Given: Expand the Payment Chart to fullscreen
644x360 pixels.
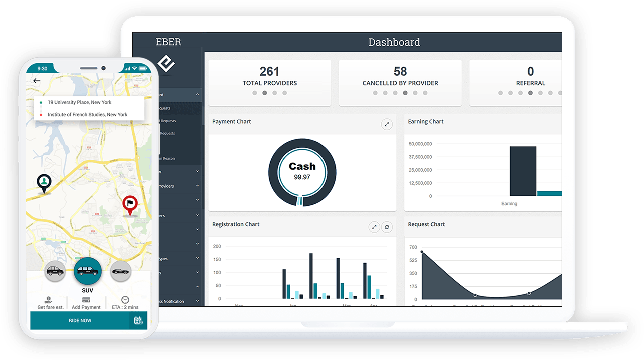Looking at the screenshot, I should [x=387, y=124].
